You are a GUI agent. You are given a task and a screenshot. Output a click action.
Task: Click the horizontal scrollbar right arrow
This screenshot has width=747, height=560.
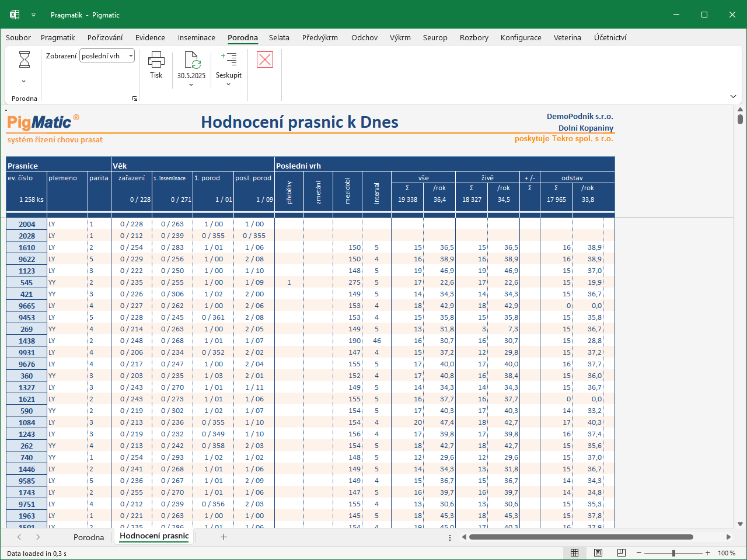pos(728,537)
